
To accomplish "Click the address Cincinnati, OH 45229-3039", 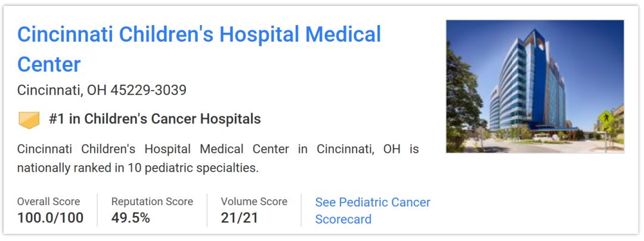I will tap(102, 90).
